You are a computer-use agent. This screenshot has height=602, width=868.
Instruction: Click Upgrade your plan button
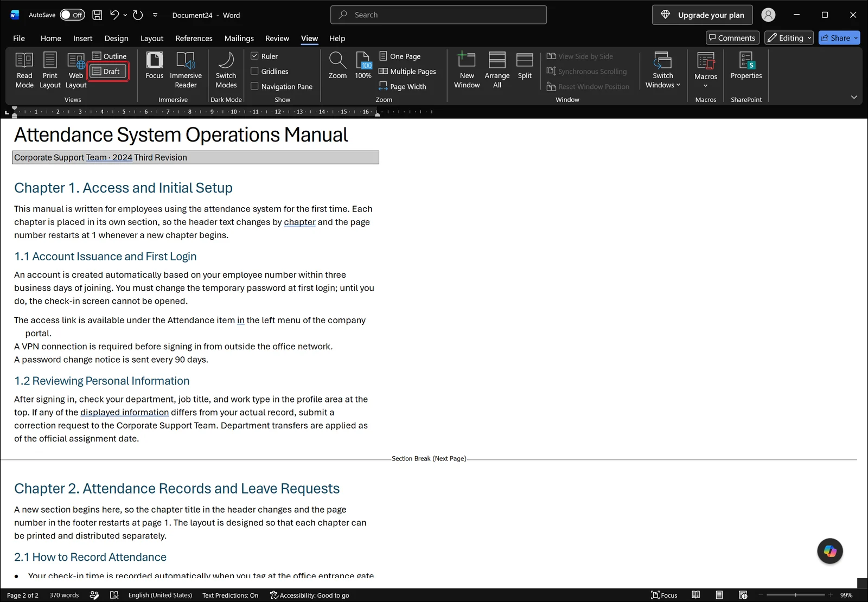pyautogui.click(x=703, y=15)
